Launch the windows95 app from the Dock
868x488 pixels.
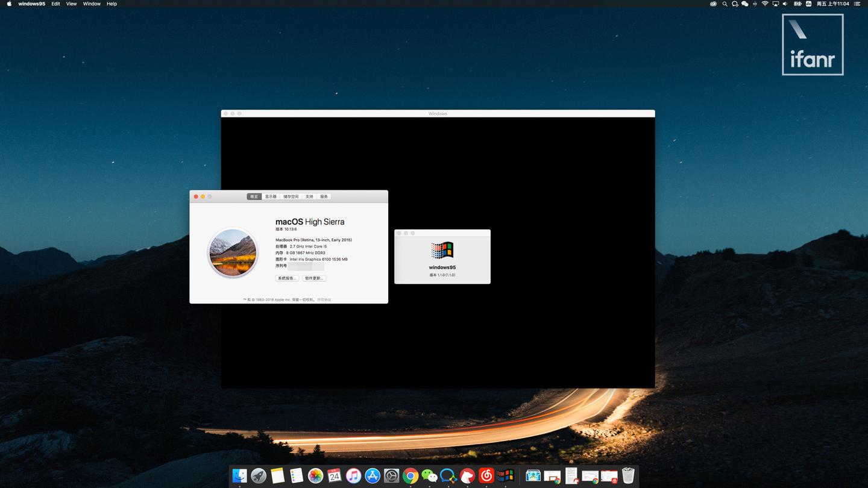(505, 475)
